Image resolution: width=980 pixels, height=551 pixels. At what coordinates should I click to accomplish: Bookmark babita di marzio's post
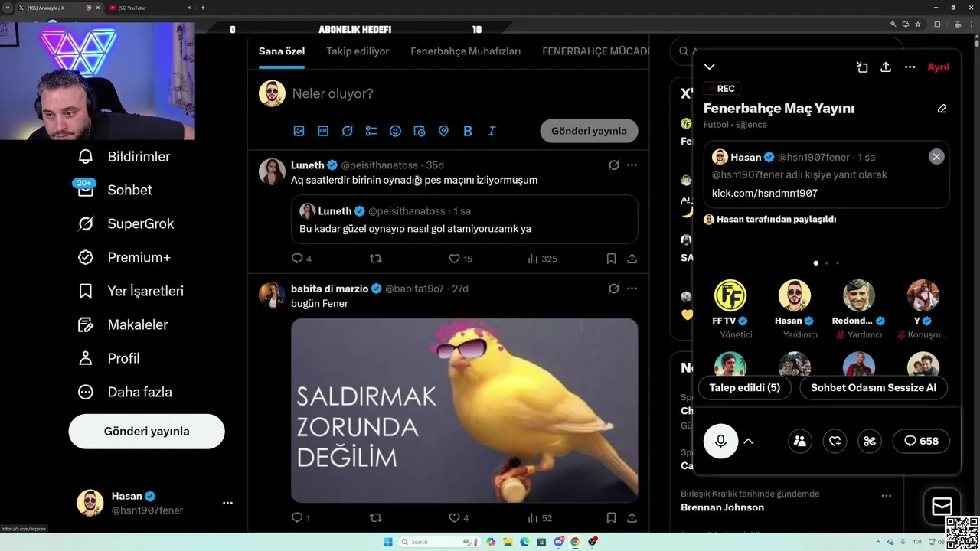[x=611, y=518]
